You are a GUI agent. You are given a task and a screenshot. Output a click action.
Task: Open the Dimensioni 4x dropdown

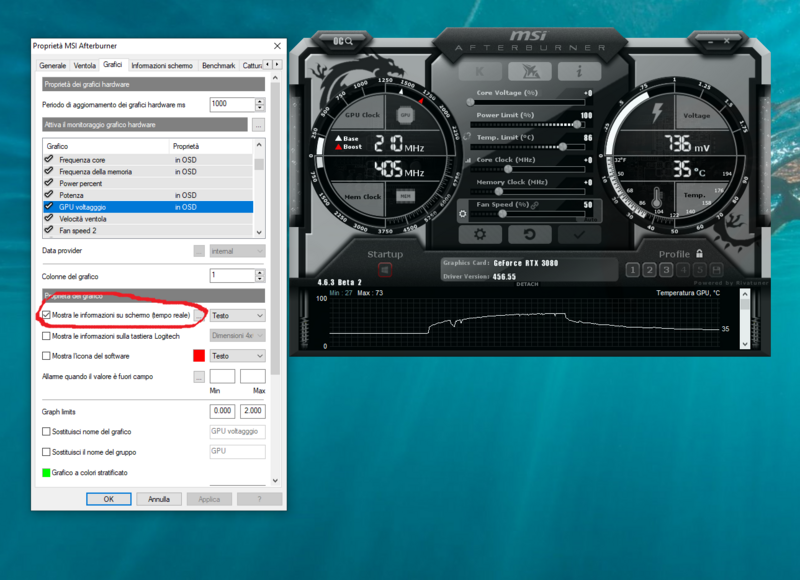coord(237,336)
